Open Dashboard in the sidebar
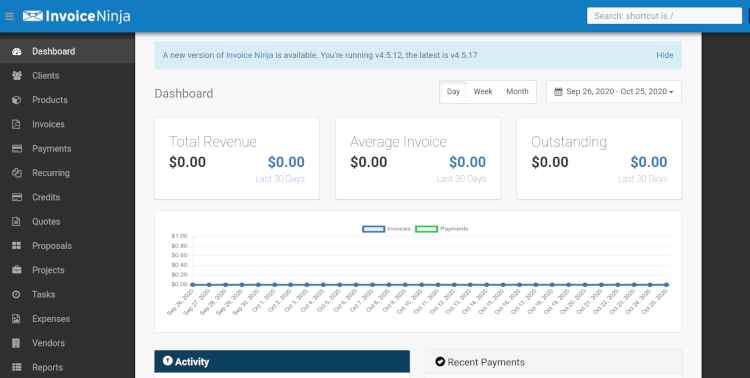 [x=67, y=52]
